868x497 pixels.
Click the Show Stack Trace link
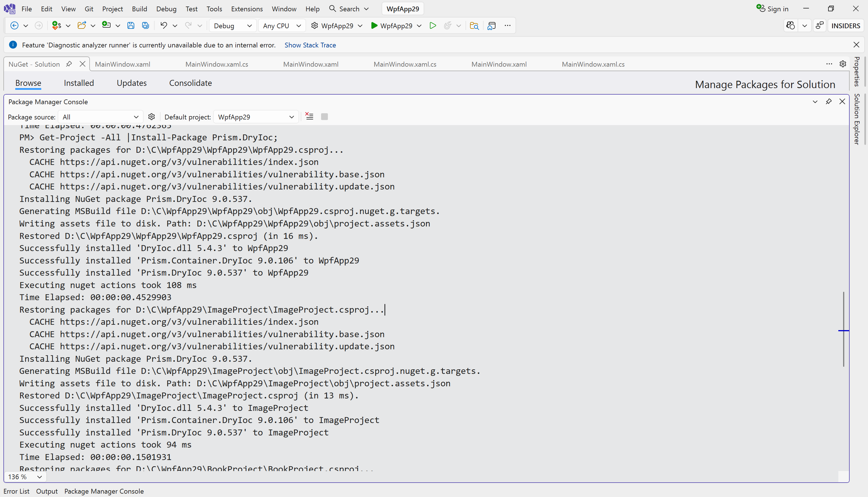[310, 45]
